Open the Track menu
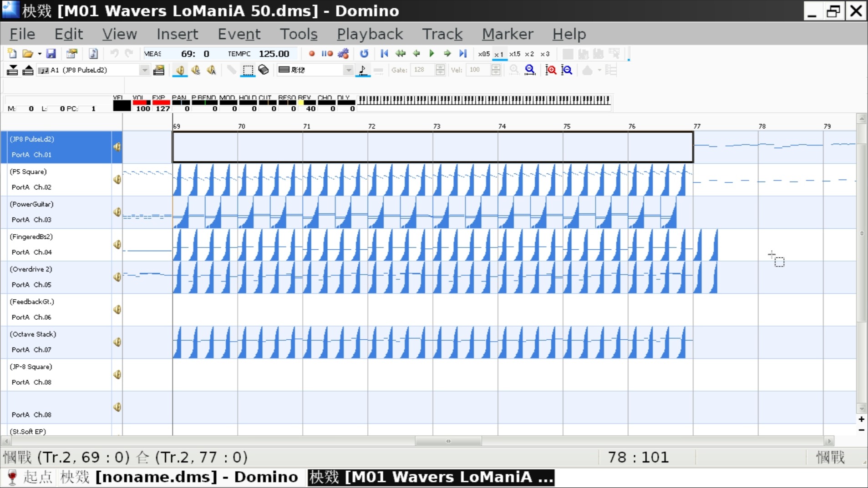 pos(442,34)
